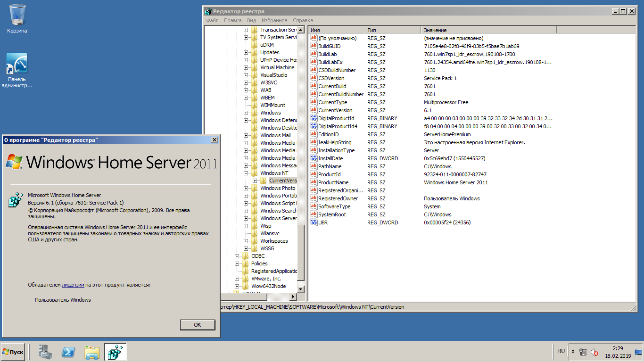The image size is (644, 362).
Task: Open the Правка menu
Action: tap(233, 20)
